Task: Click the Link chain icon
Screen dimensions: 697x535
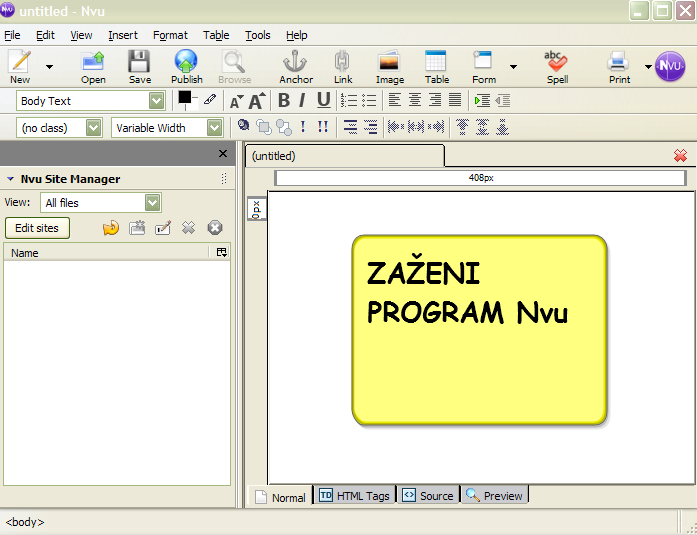Action: [x=343, y=66]
